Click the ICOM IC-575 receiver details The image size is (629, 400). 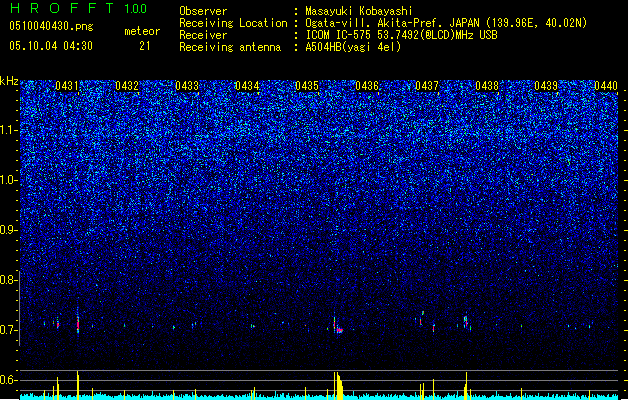(x=402, y=35)
